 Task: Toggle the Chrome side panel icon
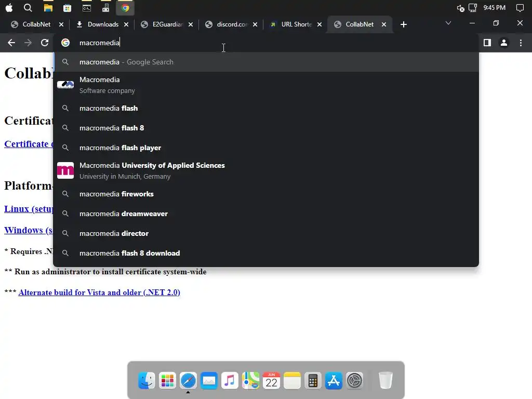tap(487, 43)
